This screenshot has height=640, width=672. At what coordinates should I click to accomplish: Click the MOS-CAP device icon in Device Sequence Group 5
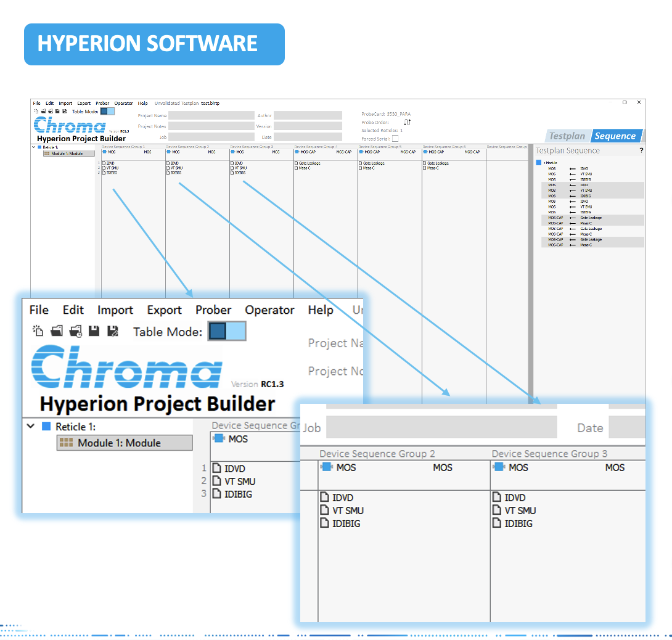[x=361, y=152]
